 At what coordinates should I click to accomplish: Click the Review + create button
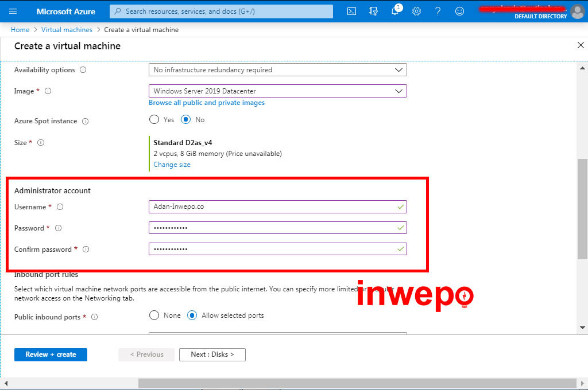pos(51,354)
